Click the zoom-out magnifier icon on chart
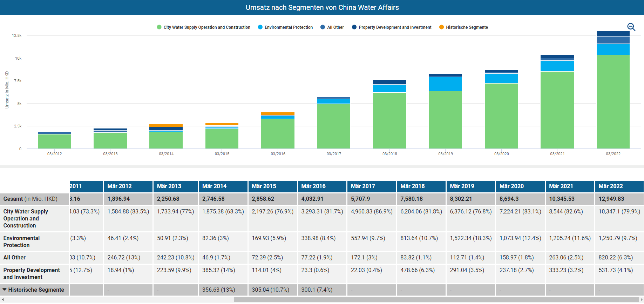This screenshot has width=644, height=304. pyautogui.click(x=631, y=27)
